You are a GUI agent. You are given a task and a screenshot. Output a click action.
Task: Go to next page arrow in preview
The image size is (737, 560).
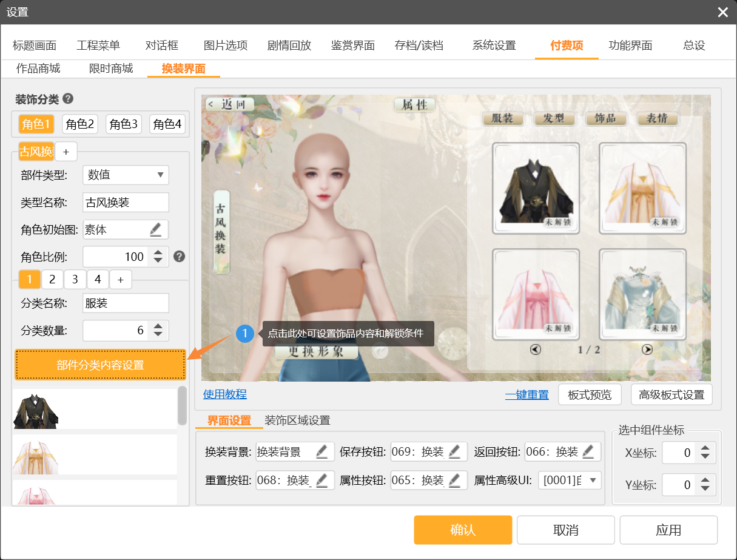(x=647, y=349)
